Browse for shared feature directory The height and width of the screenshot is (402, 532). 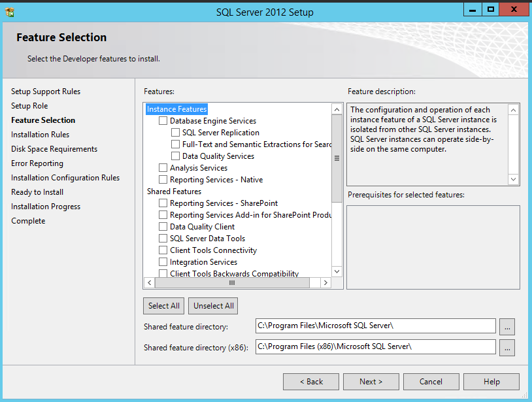pos(507,327)
